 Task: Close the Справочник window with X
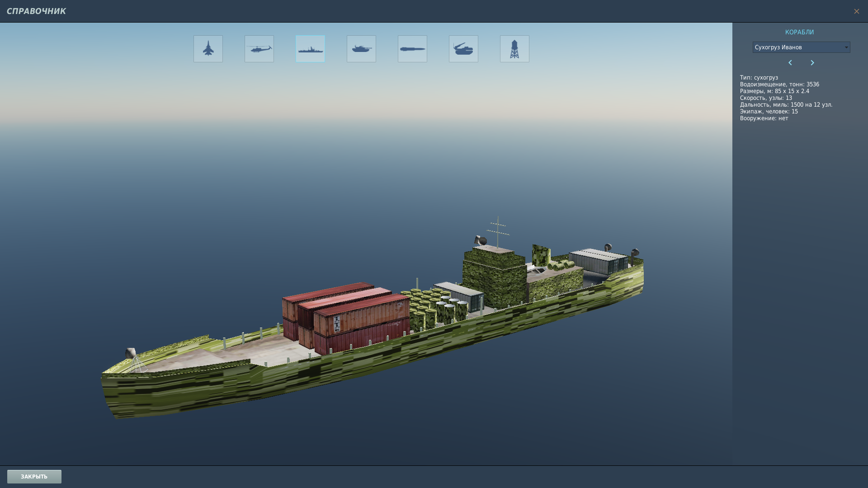pyautogui.click(x=857, y=11)
